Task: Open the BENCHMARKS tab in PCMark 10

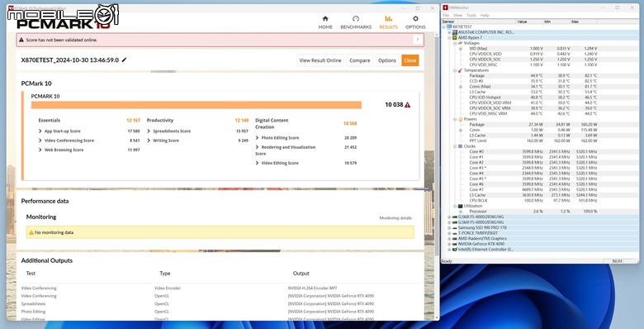Action: [356, 22]
